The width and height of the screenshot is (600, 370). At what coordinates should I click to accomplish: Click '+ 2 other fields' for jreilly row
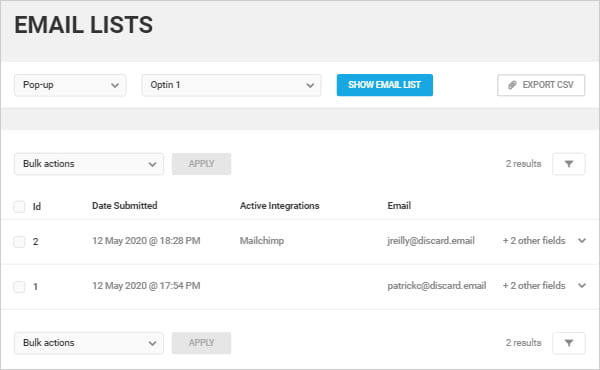click(x=534, y=241)
